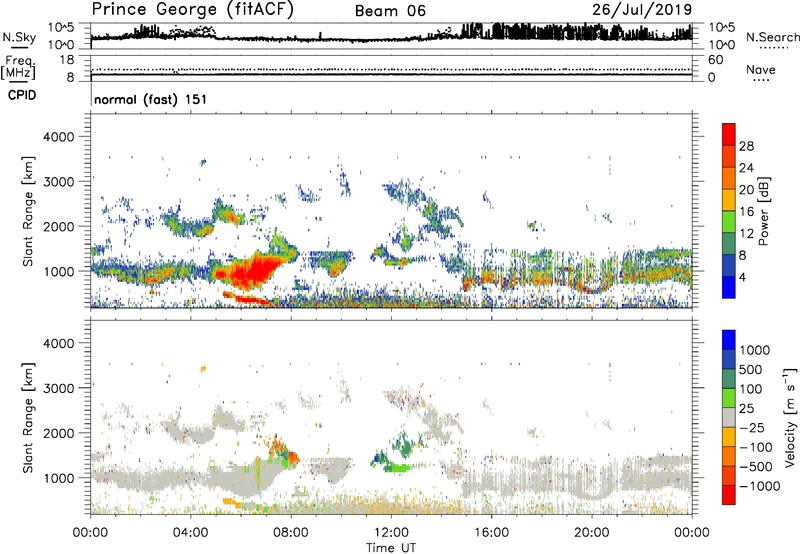This screenshot has width=800, height=554.
Task: Click the power panel Slant Range [km] label
Action: (28, 211)
